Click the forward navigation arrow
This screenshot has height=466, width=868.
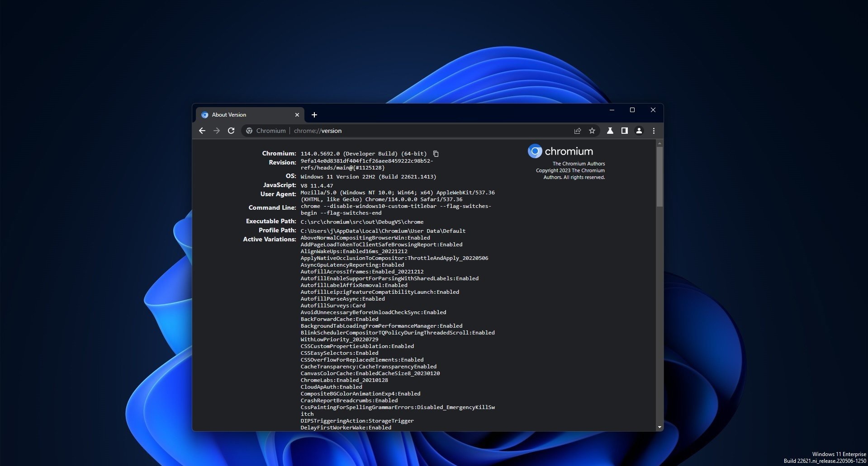(217, 131)
